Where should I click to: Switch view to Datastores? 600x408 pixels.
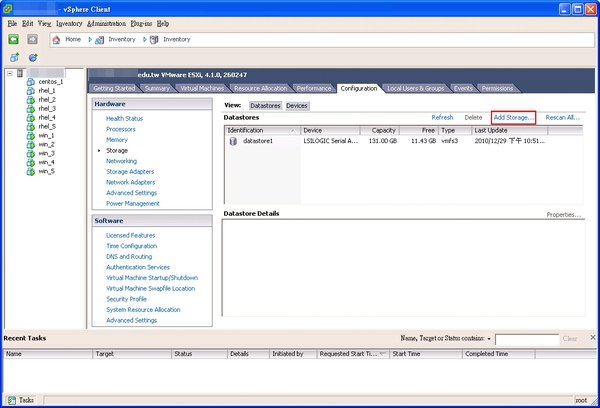click(x=265, y=106)
